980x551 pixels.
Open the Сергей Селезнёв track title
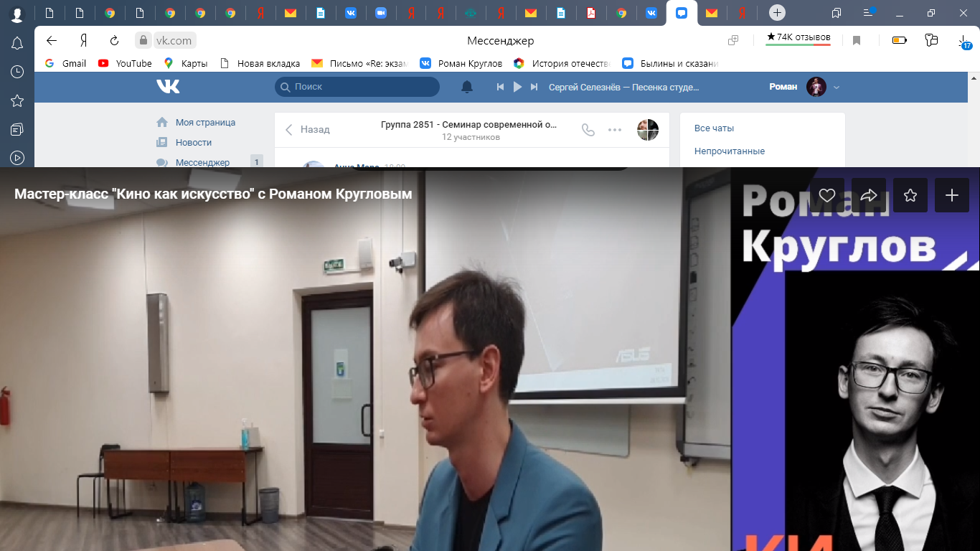point(623,87)
